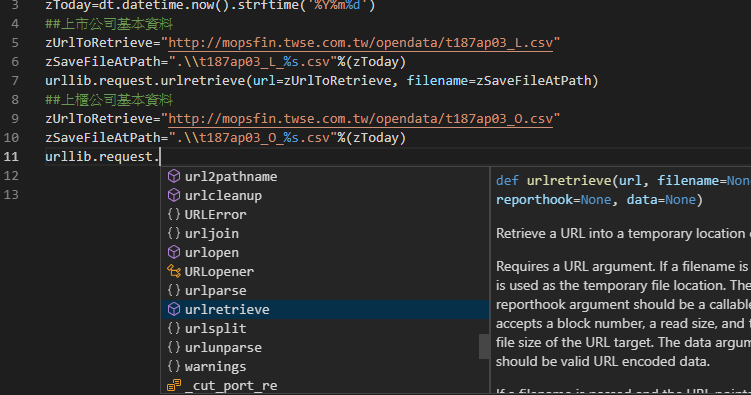Viewport: 751px width, 395px height.
Task: Choose URLError from autocomplete list
Action: coord(325,214)
